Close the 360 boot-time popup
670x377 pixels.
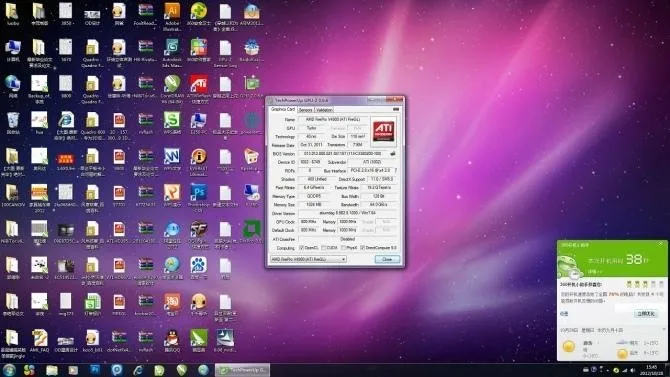tap(661, 244)
